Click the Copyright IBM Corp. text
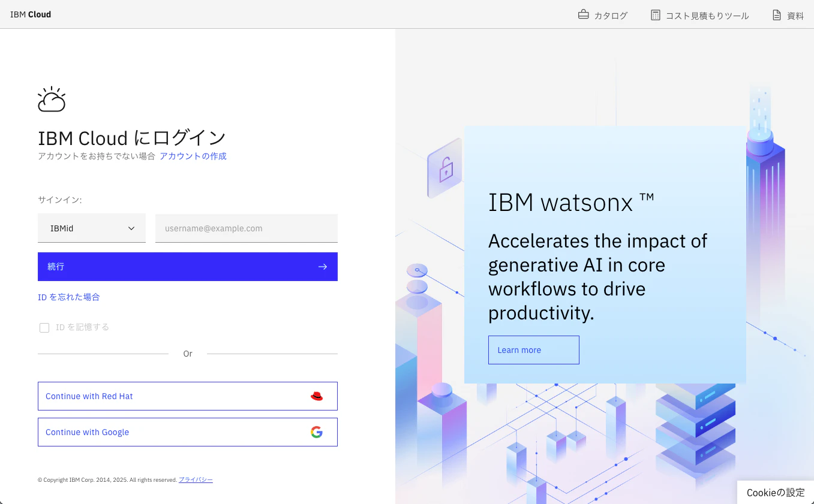The width and height of the screenshot is (814, 504). click(x=107, y=480)
